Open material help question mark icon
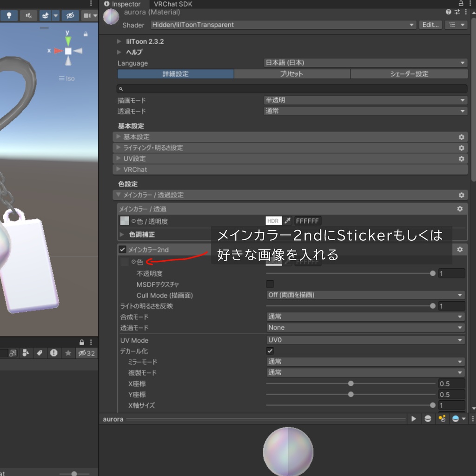Viewport: 476px width, 476px height. point(449,12)
